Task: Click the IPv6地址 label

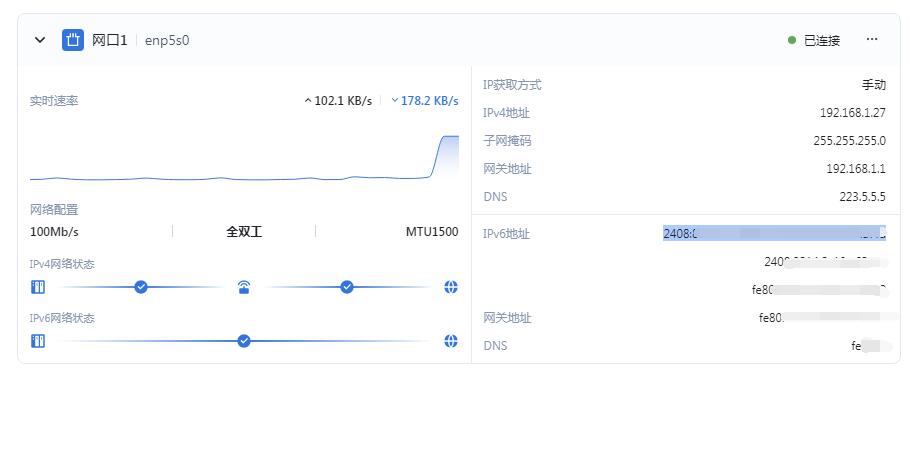Action: (x=506, y=234)
